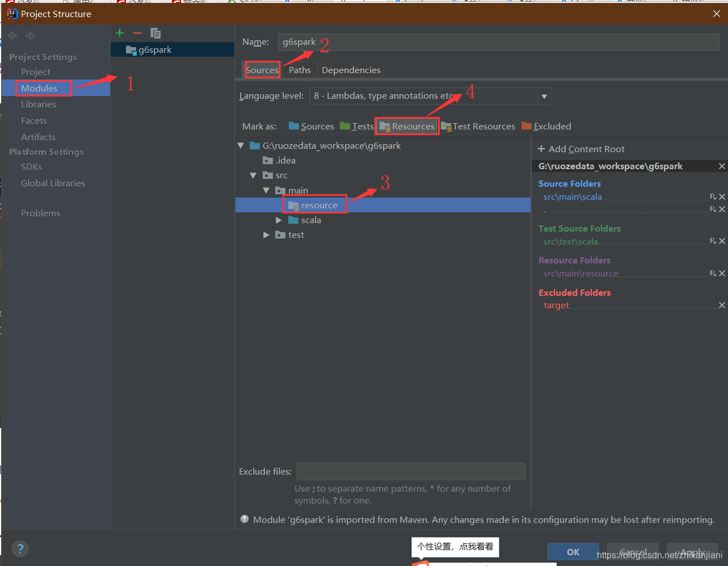This screenshot has width=728, height=566.
Task: Add a new module with green plus
Action: (x=120, y=33)
